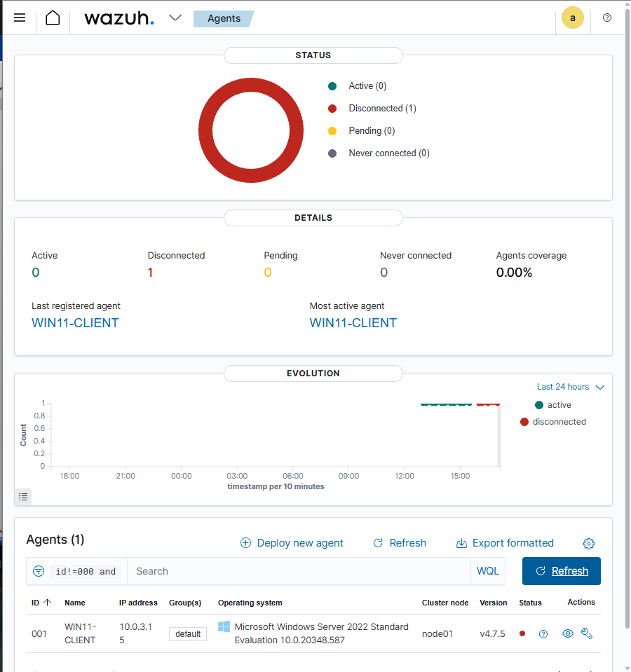
Task: Click the Agents coverage 0.00% value
Action: coord(514,272)
